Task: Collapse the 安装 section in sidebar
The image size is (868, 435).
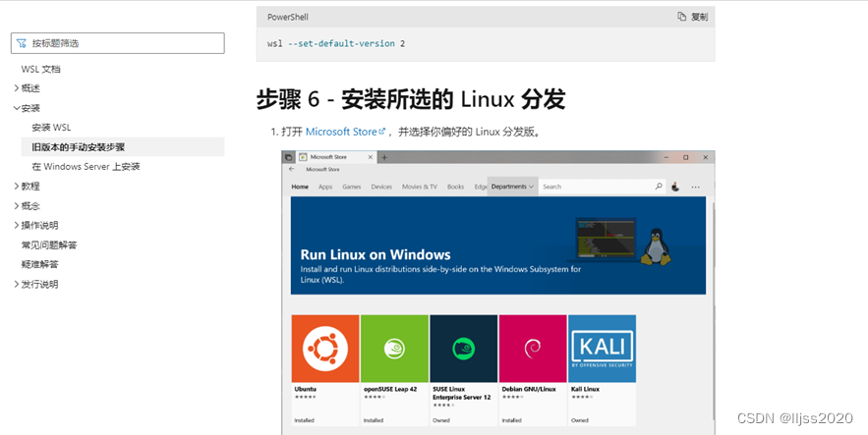Action: click(27, 108)
